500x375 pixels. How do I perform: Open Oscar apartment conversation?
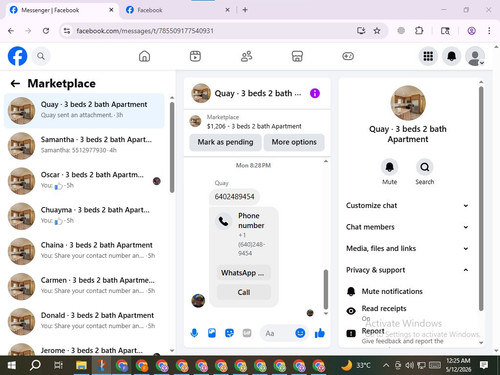point(84,181)
